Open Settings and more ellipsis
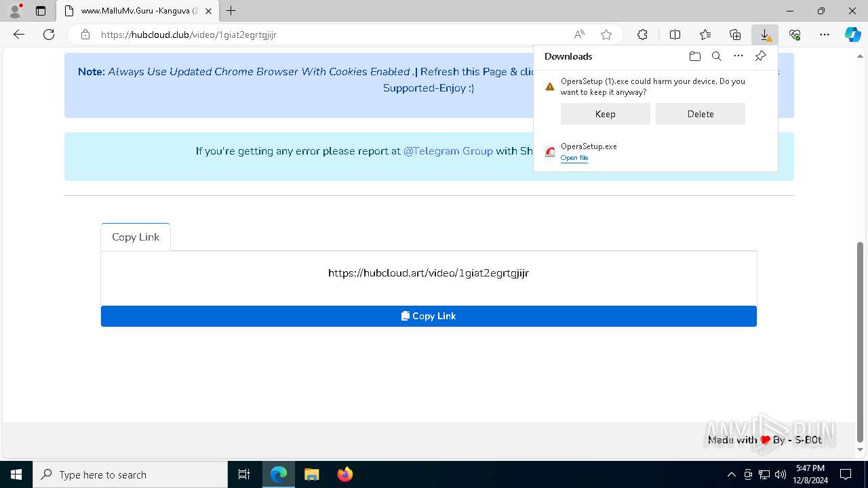Image resolution: width=868 pixels, height=488 pixels. (x=825, y=35)
